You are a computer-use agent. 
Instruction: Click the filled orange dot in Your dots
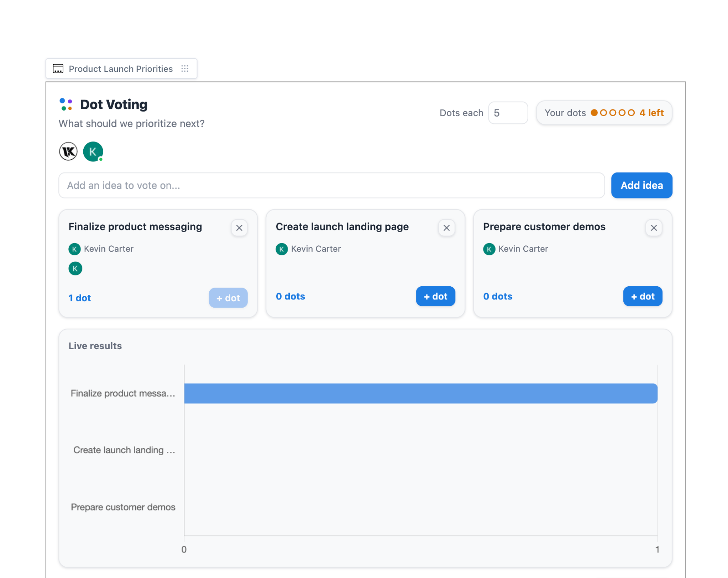(594, 113)
